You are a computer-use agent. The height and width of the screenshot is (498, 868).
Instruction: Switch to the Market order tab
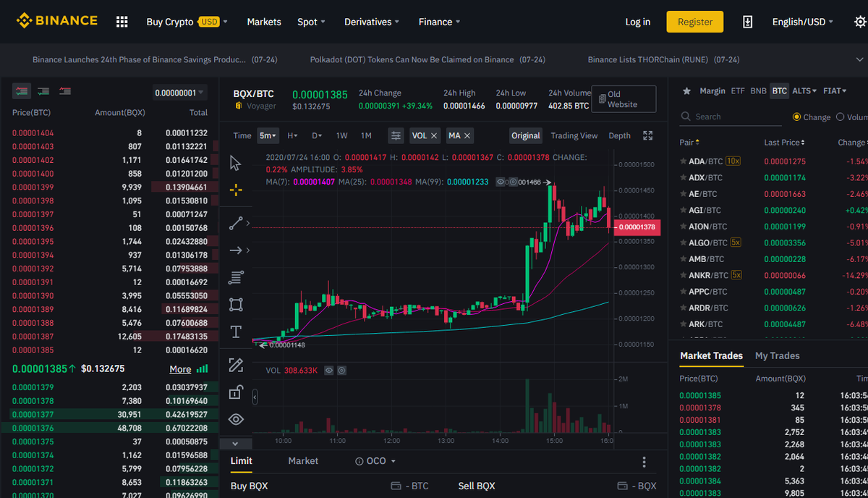click(303, 461)
